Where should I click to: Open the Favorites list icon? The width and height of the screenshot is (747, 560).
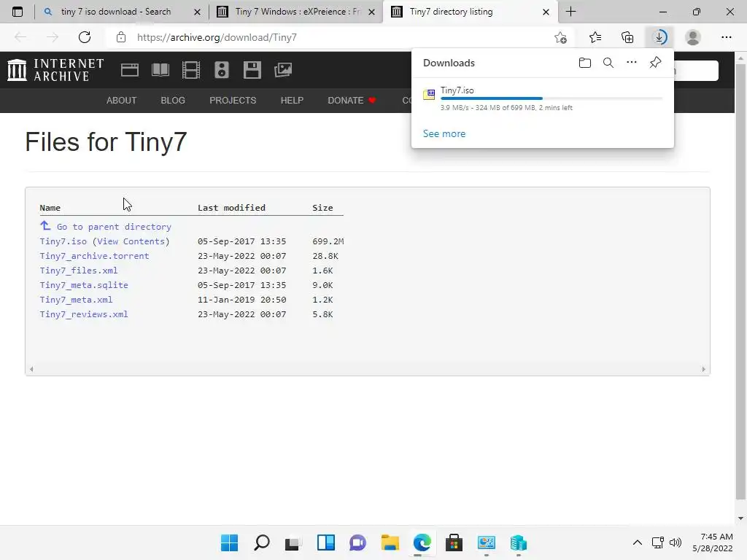click(x=595, y=37)
